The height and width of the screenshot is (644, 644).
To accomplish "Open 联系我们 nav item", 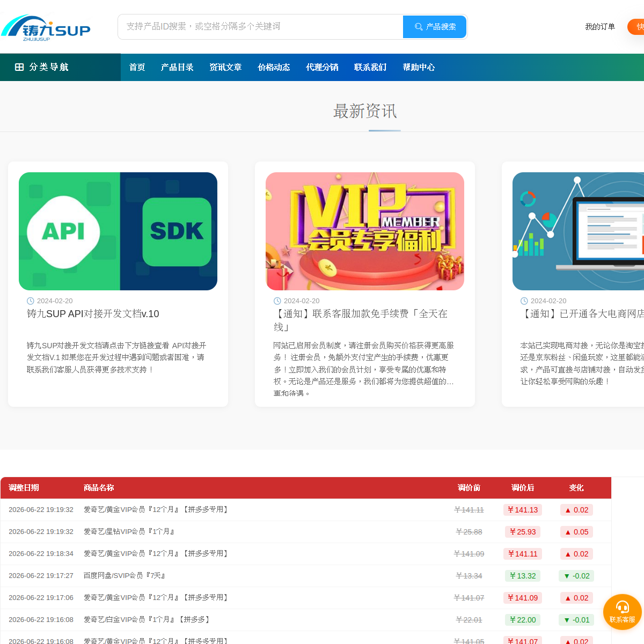I will tap(370, 67).
